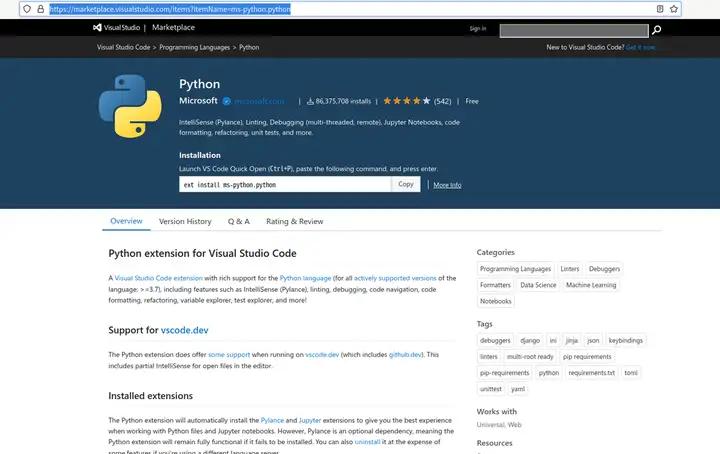Open the vscode.dev heading link

[185, 330]
